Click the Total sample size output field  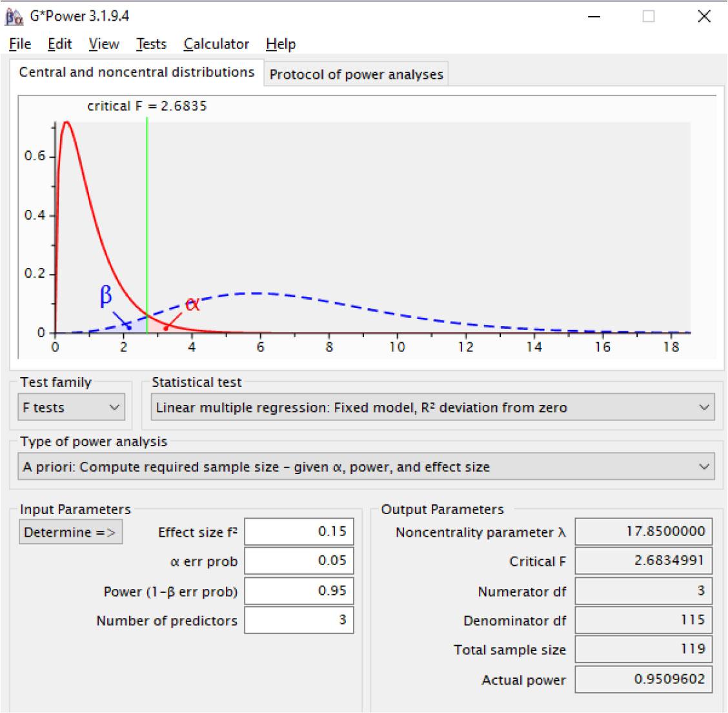coord(643,649)
